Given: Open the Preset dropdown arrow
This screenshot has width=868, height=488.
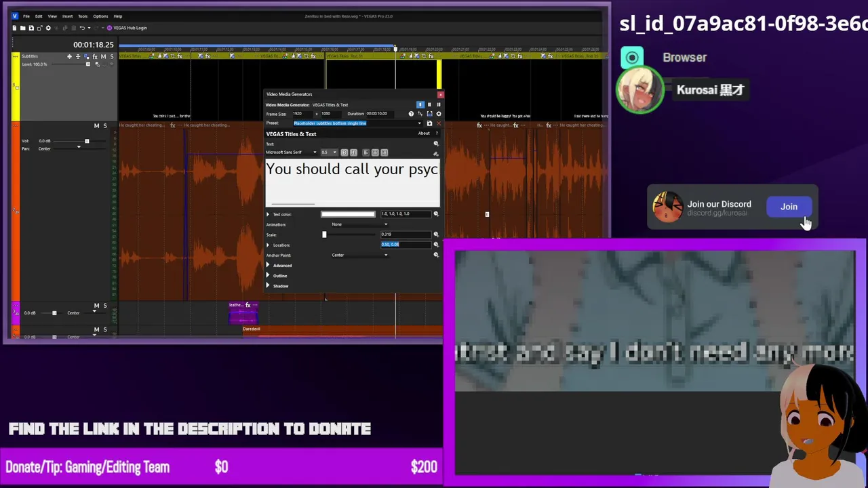Looking at the screenshot, I should click(419, 123).
